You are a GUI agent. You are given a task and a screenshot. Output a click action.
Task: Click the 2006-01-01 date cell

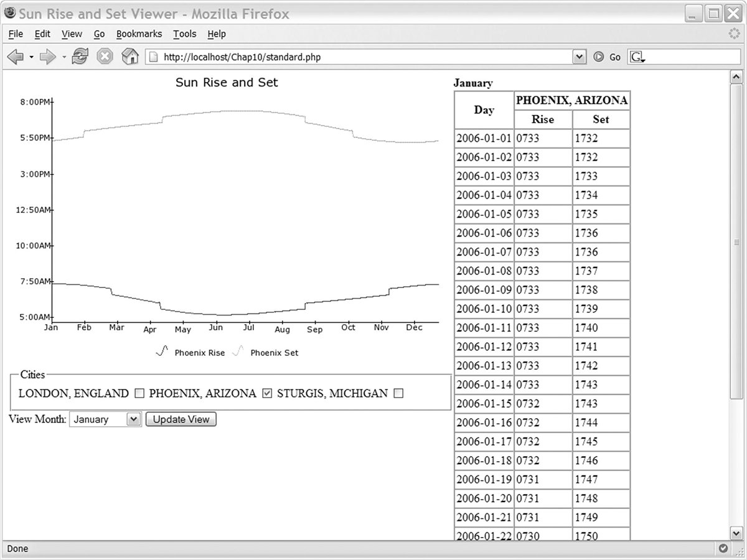click(x=484, y=138)
